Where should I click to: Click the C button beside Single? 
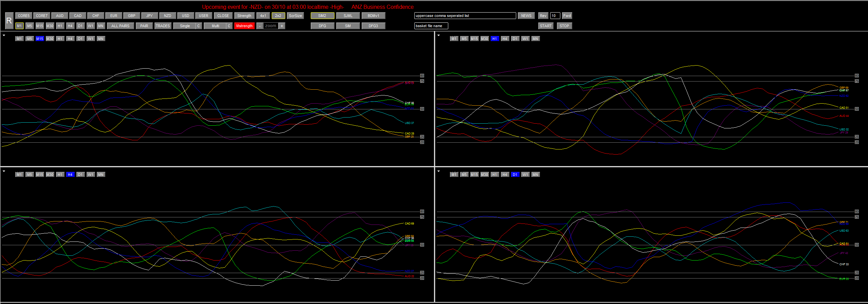tap(199, 26)
